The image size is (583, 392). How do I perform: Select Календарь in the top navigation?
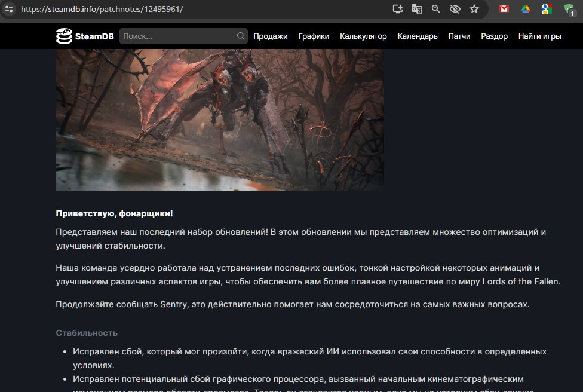(x=418, y=36)
